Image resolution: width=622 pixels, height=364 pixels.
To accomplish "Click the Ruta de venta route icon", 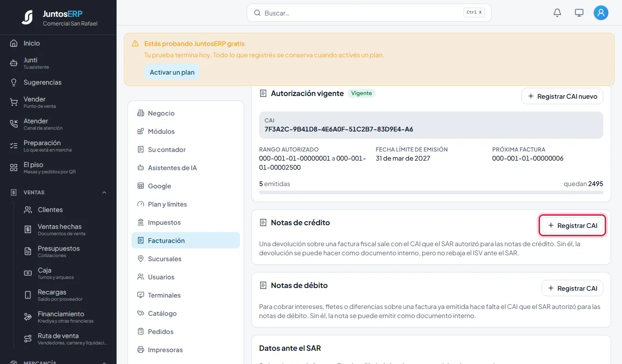I will 28,339.
